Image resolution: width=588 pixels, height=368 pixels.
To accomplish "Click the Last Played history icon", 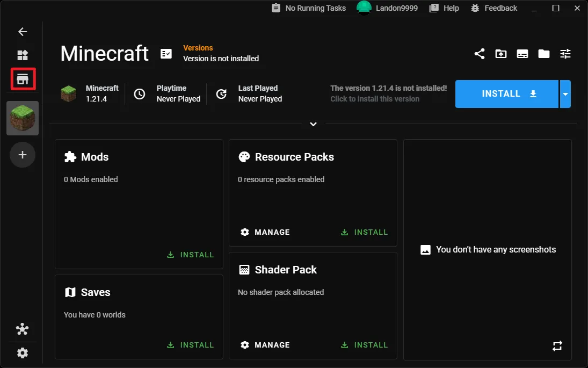I will click(221, 94).
